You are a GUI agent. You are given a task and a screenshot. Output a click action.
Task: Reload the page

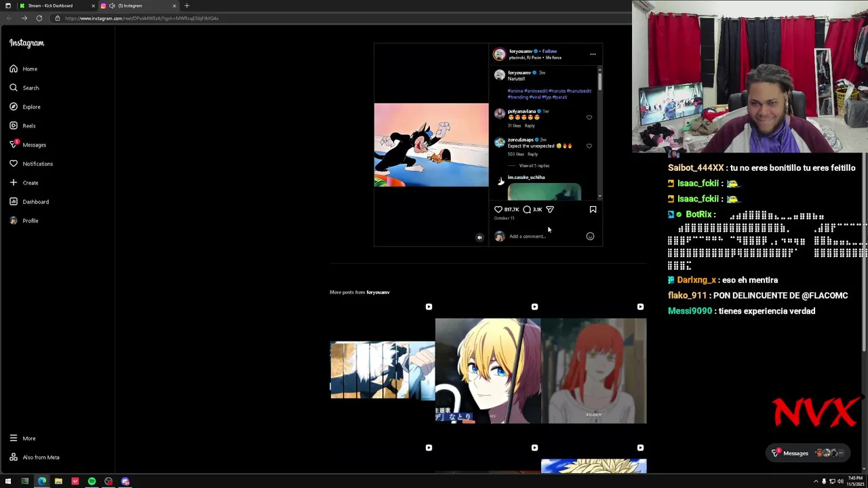(x=39, y=18)
